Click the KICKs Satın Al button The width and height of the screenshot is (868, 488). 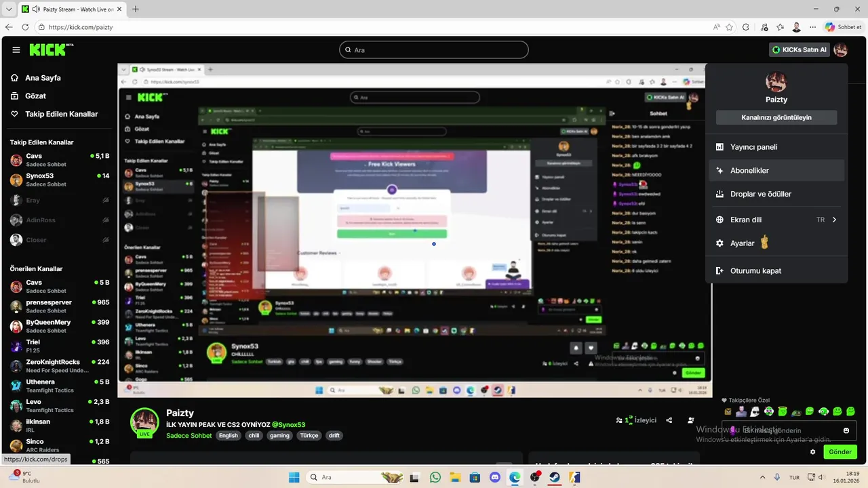tap(800, 49)
